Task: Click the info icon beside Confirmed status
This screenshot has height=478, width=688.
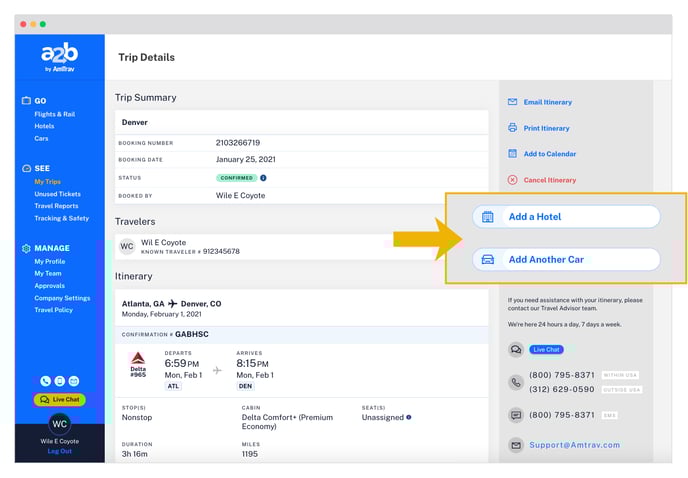Action: tap(263, 177)
